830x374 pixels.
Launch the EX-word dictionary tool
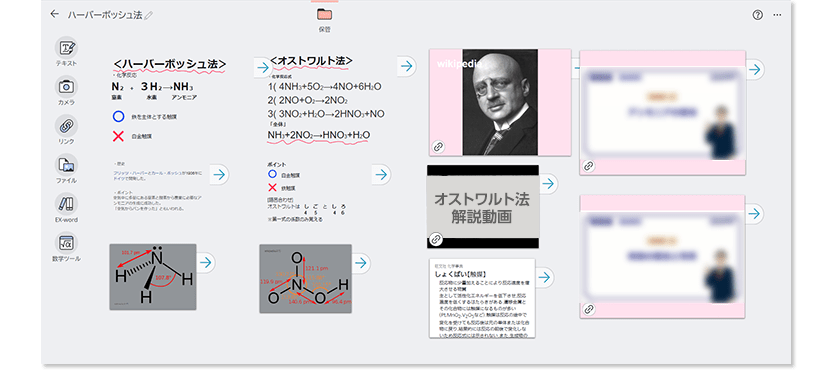point(66,208)
